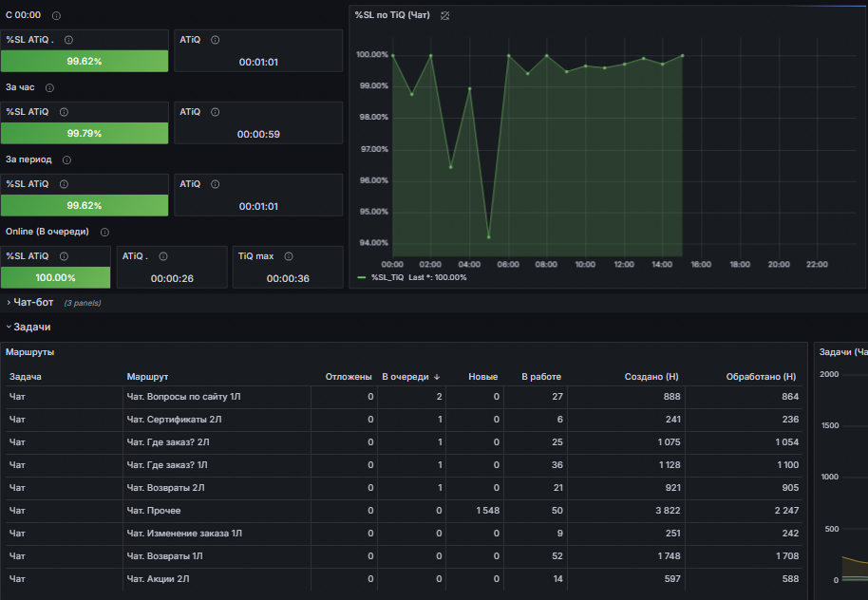Screen dimensions: 868x600
Task: Click the Маршрут column header
Action: coord(147,377)
